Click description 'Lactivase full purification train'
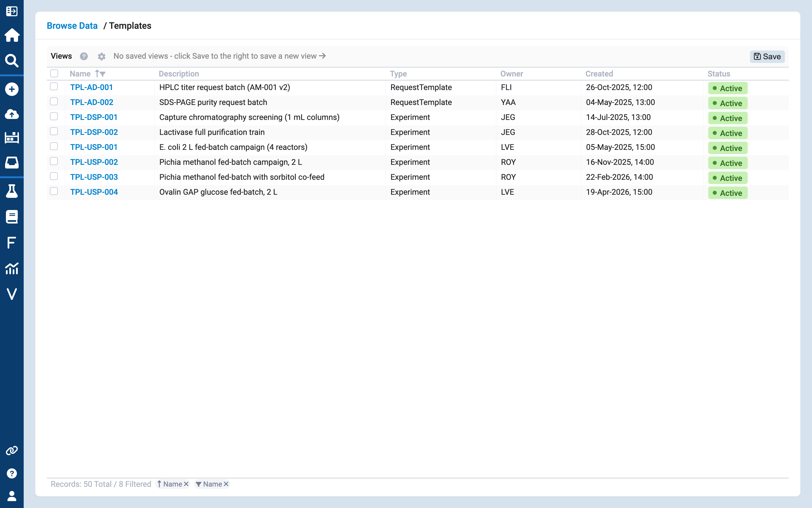The width and height of the screenshot is (812, 508). (212, 132)
